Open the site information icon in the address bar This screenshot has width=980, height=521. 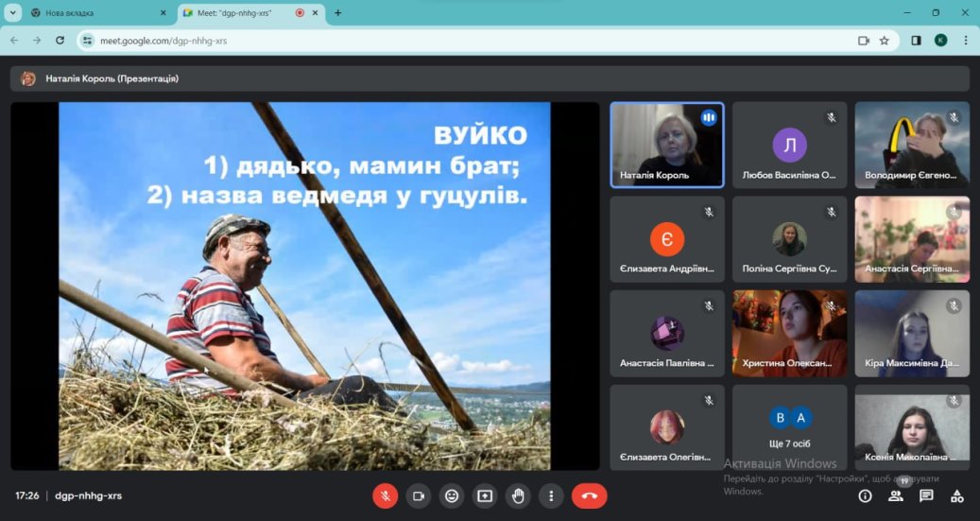pyautogui.click(x=88, y=41)
